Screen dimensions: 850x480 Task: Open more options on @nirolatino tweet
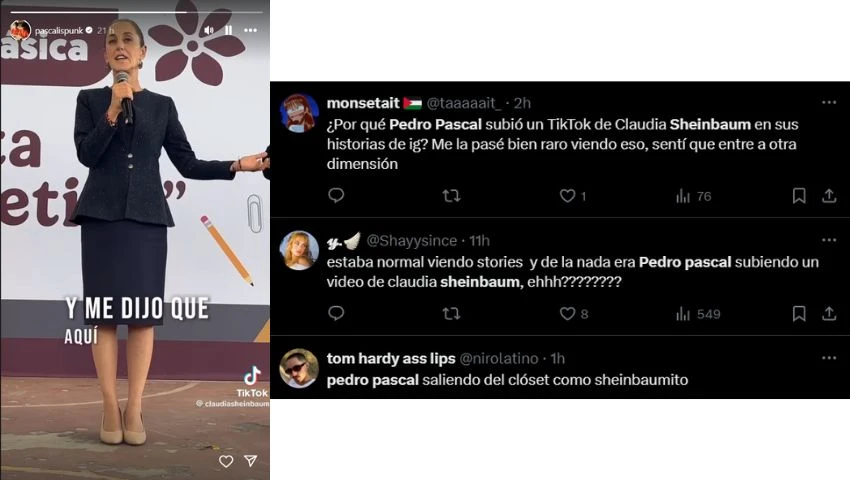829,358
